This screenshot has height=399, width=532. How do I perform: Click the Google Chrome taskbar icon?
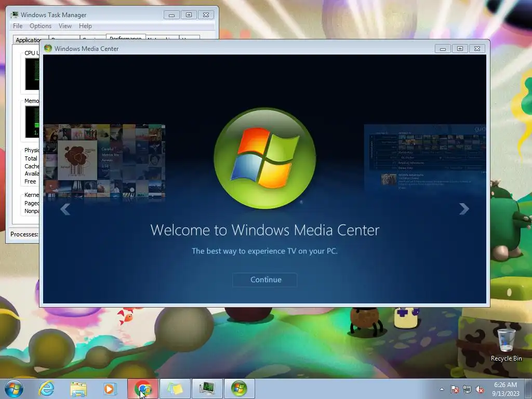point(143,389)
